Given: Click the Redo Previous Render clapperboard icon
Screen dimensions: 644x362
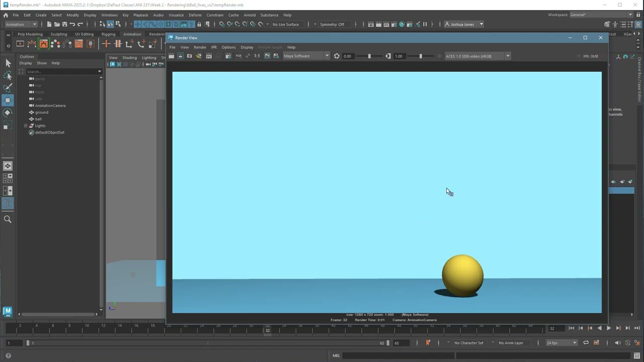Looking at the screenshot, I should point(172,56).
